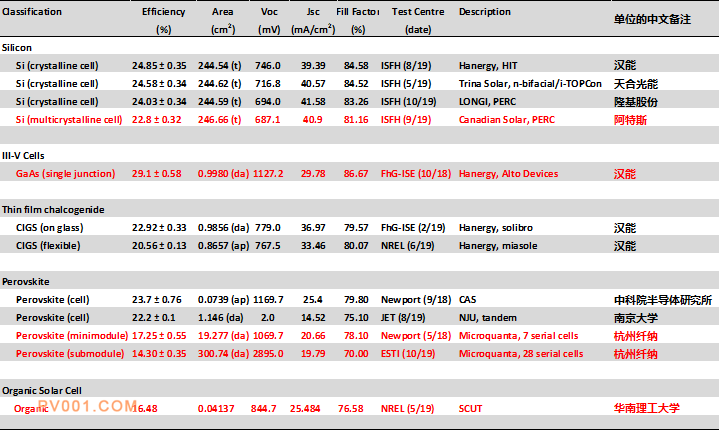This screenshot has height=432, width=720.
Task: Click the 隆基股份 cell
Action: pyautogui.click(x=636, y=102)
